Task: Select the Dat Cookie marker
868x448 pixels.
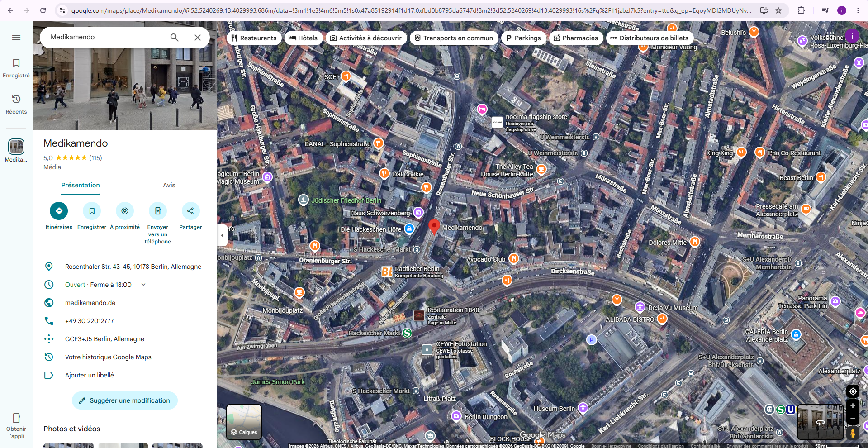Action: pyautogui.click(x=384, y=174)
